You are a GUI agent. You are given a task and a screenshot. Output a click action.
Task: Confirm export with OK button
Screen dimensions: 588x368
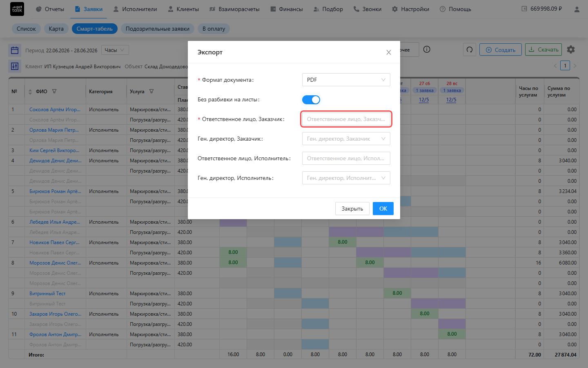[x=383, y=209]
